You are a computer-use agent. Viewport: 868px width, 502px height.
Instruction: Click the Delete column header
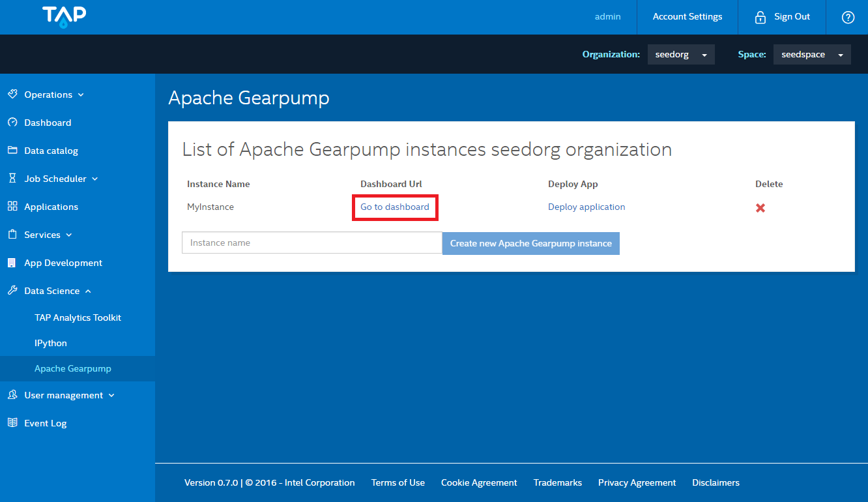(x=769, y=185)
